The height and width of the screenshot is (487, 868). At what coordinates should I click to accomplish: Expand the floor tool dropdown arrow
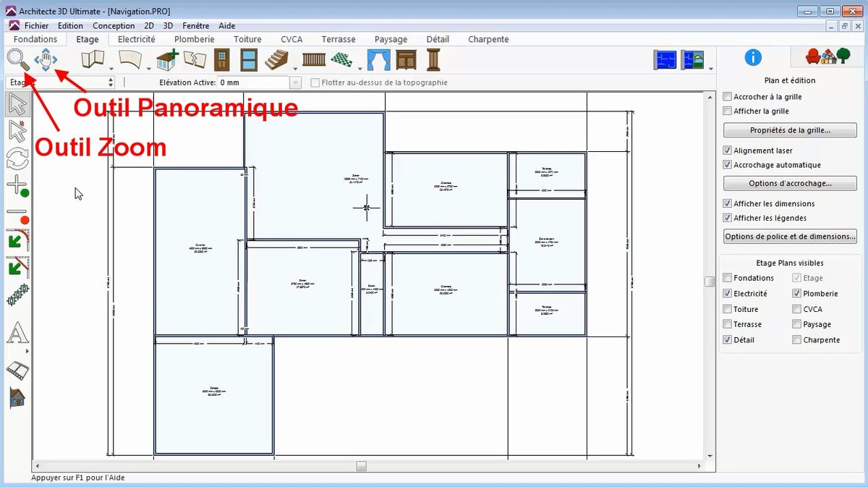pyautogui.click(x=359, y=68)
